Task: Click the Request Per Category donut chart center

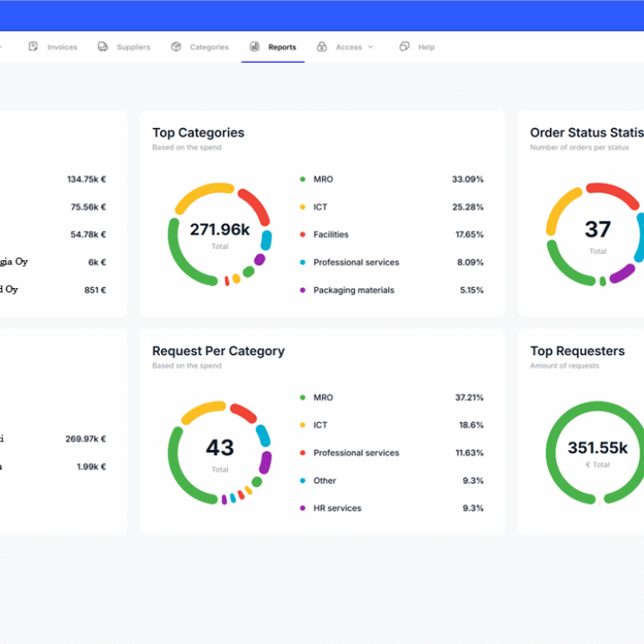Action: (x=219, y=452)
